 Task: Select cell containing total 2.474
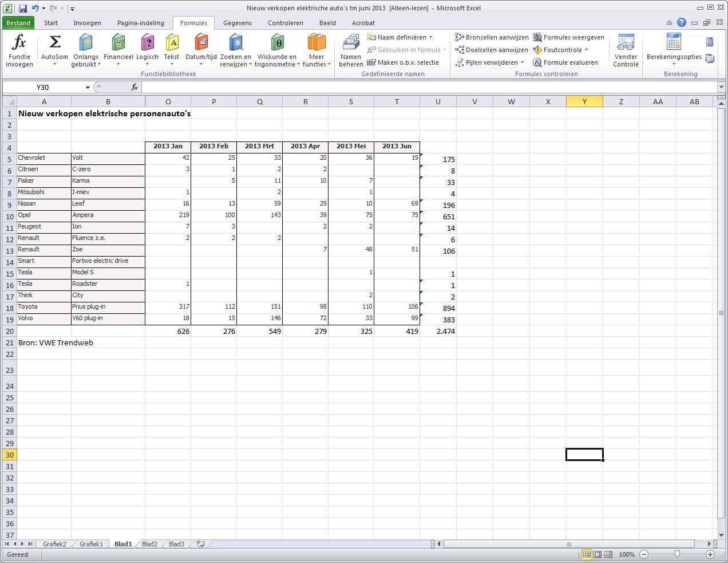pos(438,331)
